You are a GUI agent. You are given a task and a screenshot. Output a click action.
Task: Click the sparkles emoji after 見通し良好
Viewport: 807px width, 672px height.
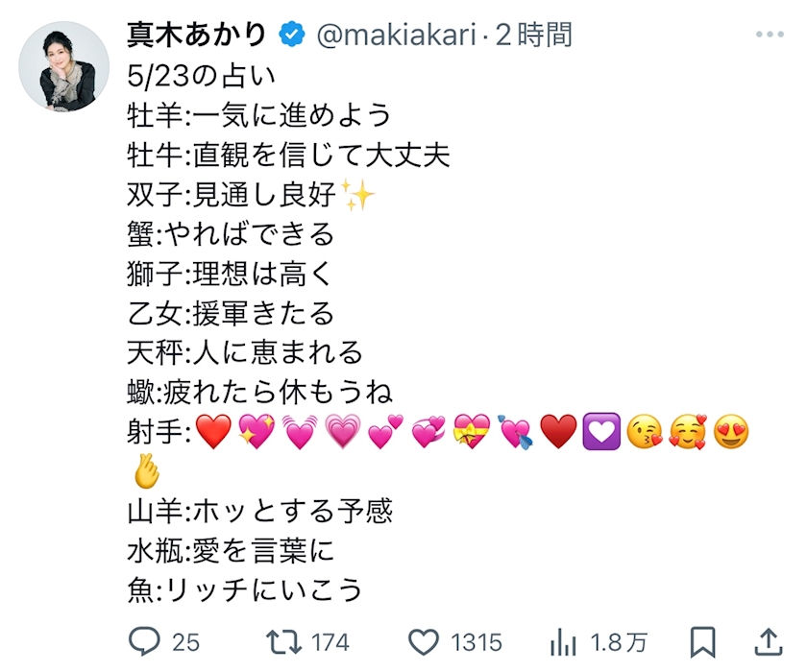click(x=359, y=195)
